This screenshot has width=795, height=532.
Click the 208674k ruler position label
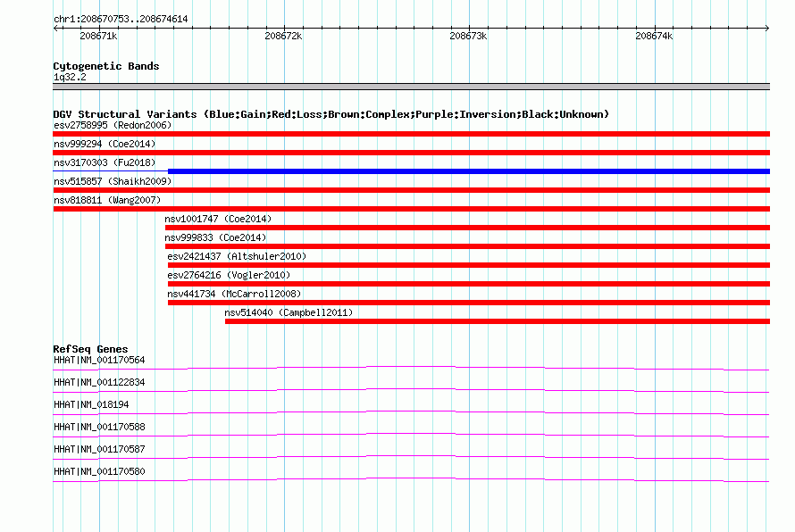654,36
